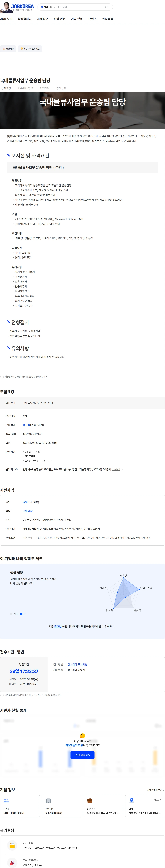Click the 회사 legend color marker
The width and height of the screenshot is (165, 868).
point(11,614)
